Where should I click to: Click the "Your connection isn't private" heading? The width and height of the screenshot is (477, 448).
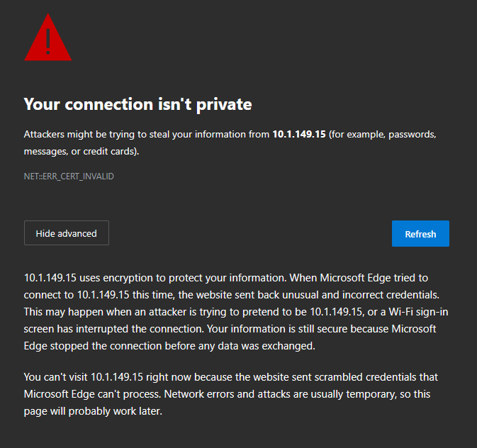click(x=138, y=104)
